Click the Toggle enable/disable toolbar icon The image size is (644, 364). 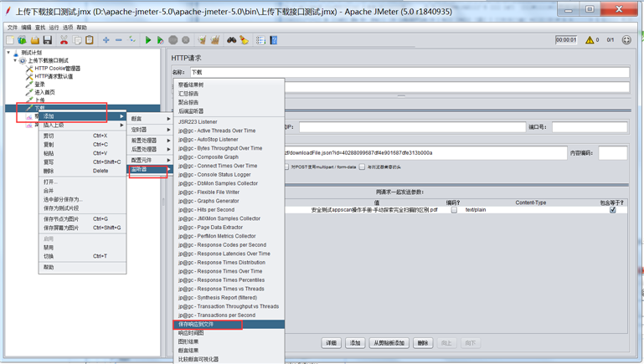131,40
